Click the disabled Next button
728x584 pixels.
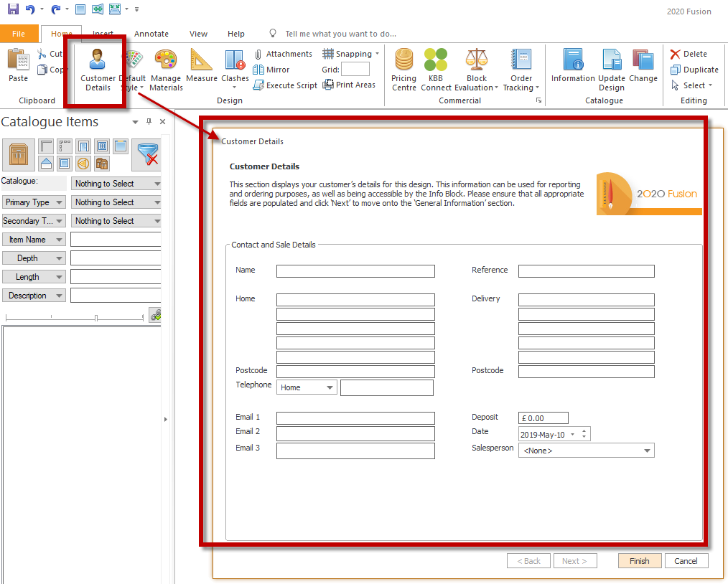pos(575,561)
